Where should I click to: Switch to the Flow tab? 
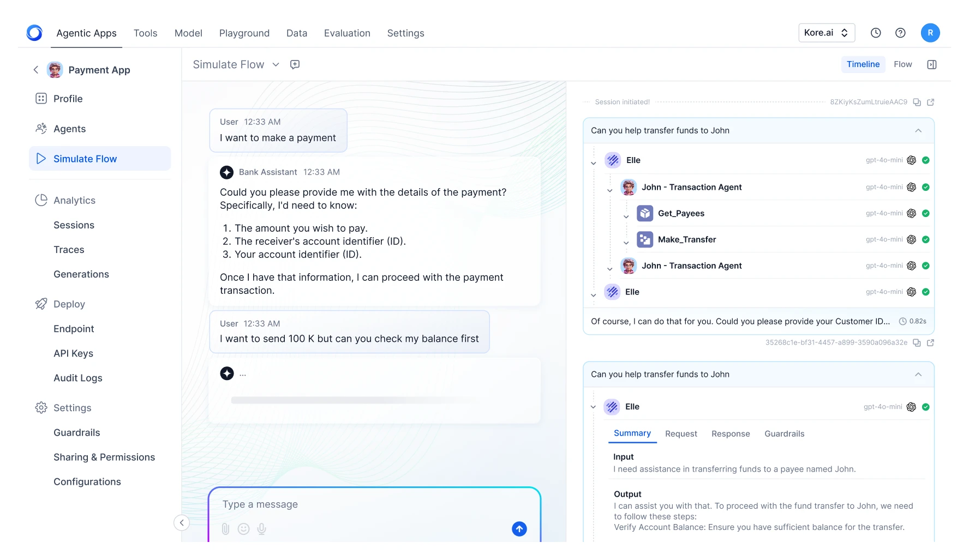click(x=903, y=64)
